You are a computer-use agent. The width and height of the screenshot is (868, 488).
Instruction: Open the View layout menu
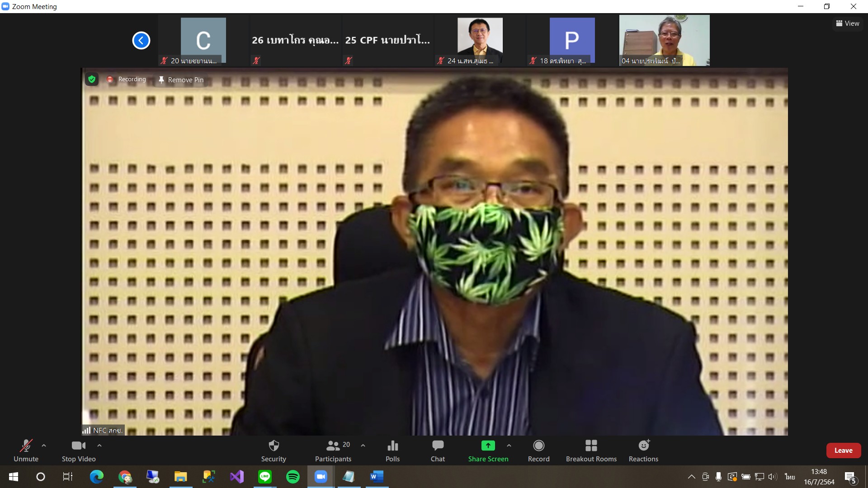848,23
